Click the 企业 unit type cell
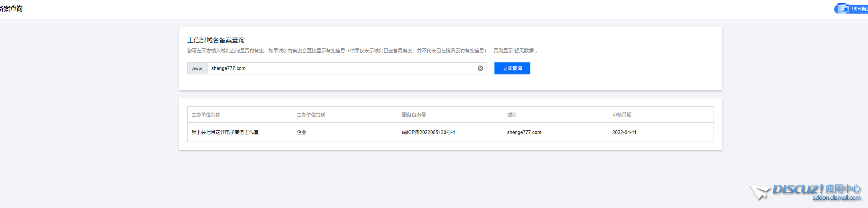This screenshot has height=208, width=868. tap(301, 132)
